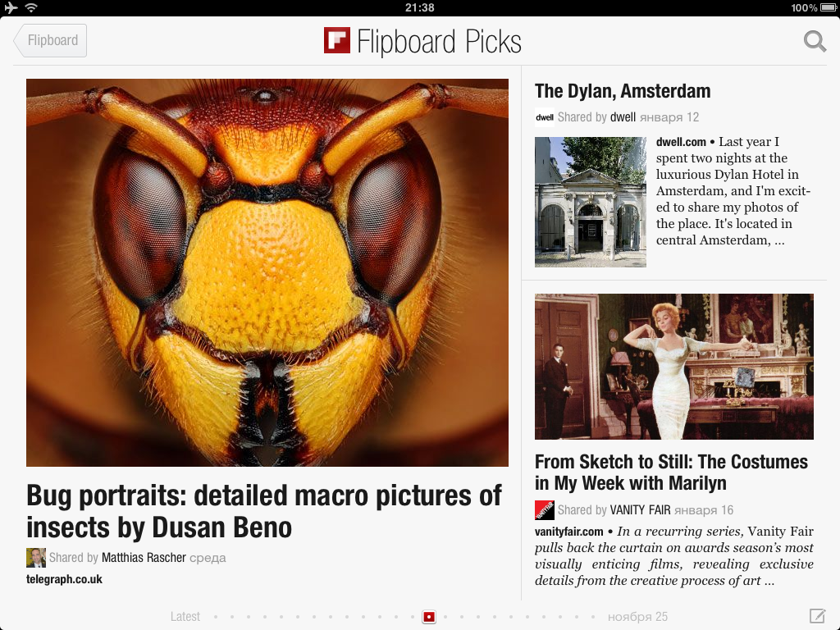Tap Matthias Rascher's avatar
Viewport: 840px width, 630px height.
pyautogui.click(x=36, y=558)
